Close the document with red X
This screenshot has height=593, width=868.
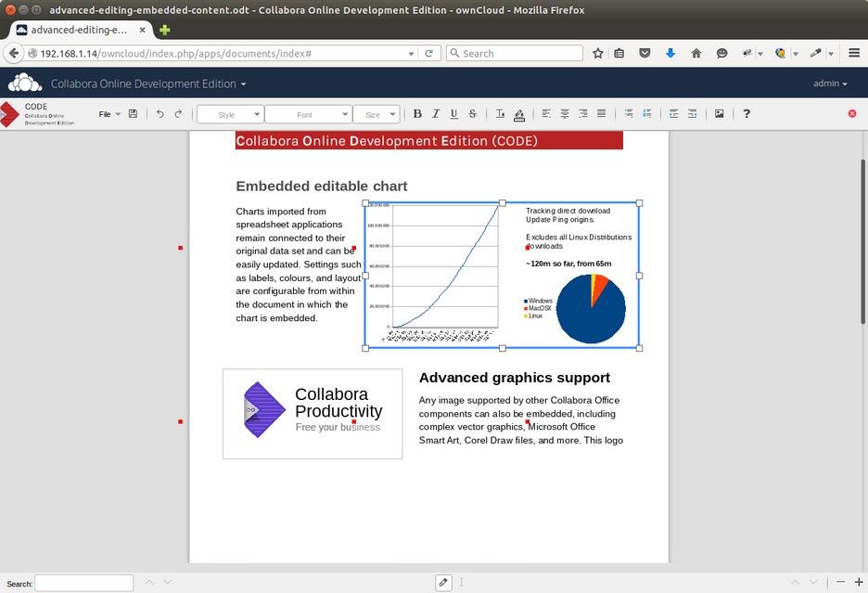(852, 113)
